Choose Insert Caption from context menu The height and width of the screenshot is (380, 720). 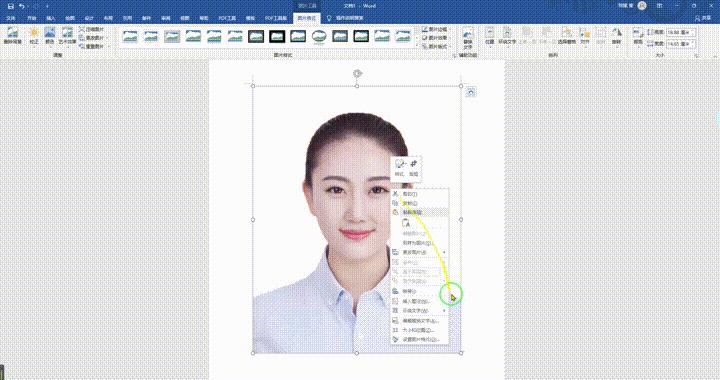[419, 302]
